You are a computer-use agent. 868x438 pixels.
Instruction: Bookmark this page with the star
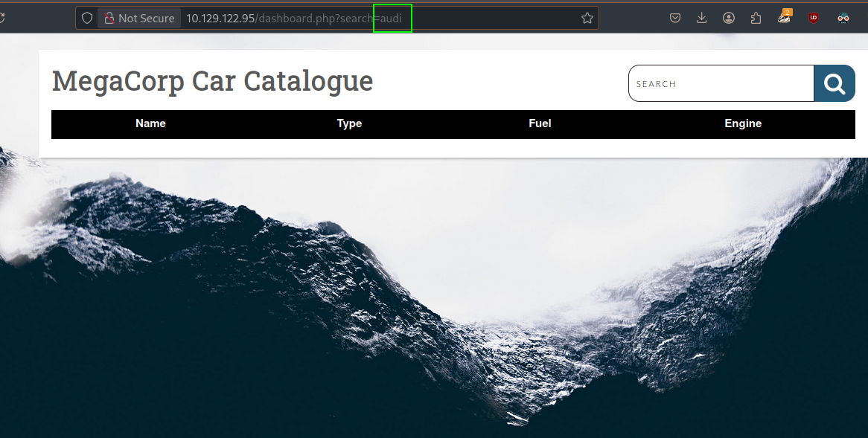pyautogui.click(x=587, y=18)
